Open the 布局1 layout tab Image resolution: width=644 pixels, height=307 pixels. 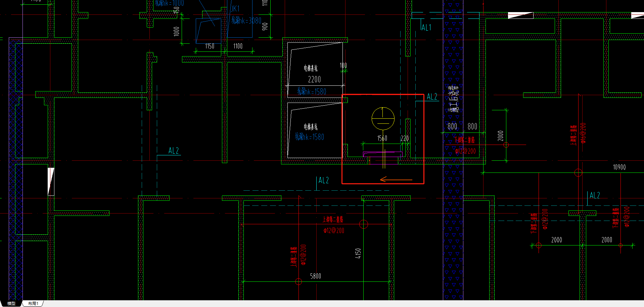[33, 303]
